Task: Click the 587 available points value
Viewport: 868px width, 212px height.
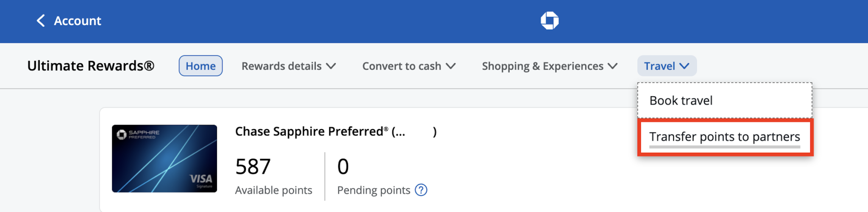Action: click(253, 166)
